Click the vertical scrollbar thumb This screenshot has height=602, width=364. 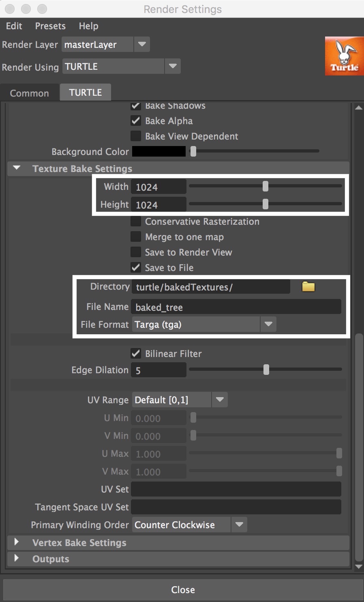[x=358, y=447]
